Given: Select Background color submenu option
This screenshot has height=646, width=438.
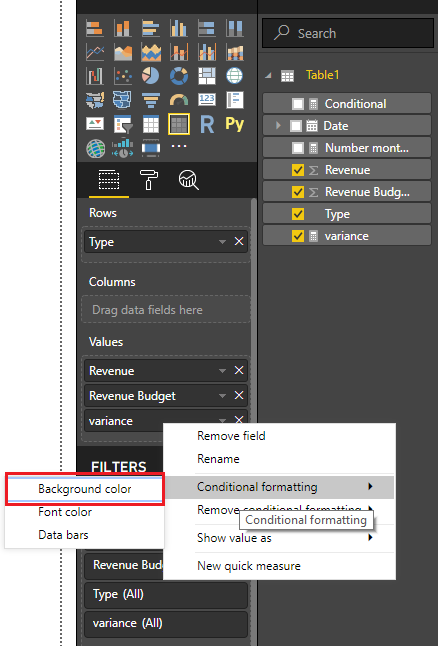Looking at the screenshot, I should point(85,489).
